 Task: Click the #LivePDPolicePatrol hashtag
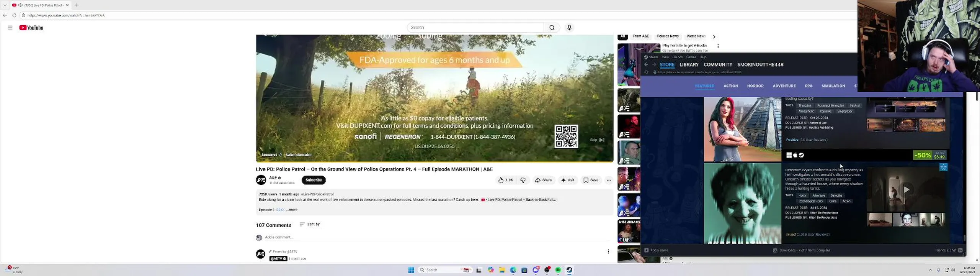click(317, 194)
